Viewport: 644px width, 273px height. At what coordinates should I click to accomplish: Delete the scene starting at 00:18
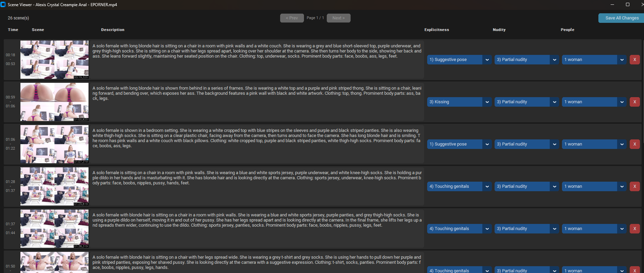tap(634, 60)
